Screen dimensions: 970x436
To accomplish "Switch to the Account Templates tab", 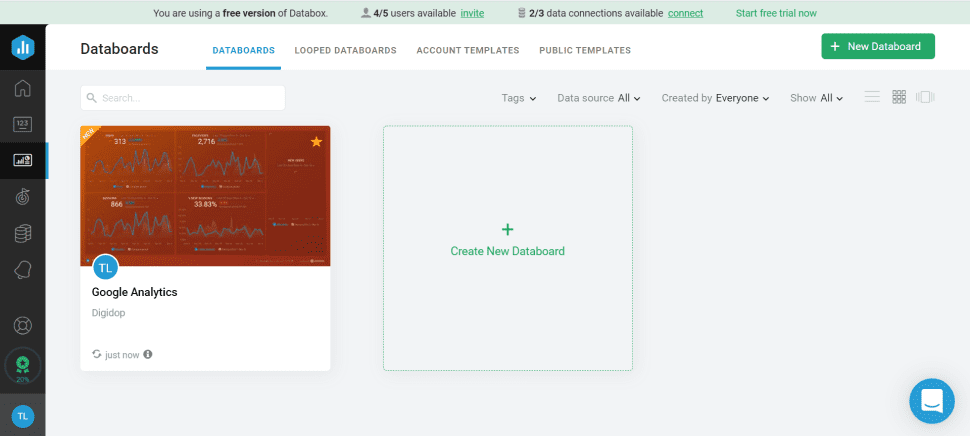I will coord(468,51).
